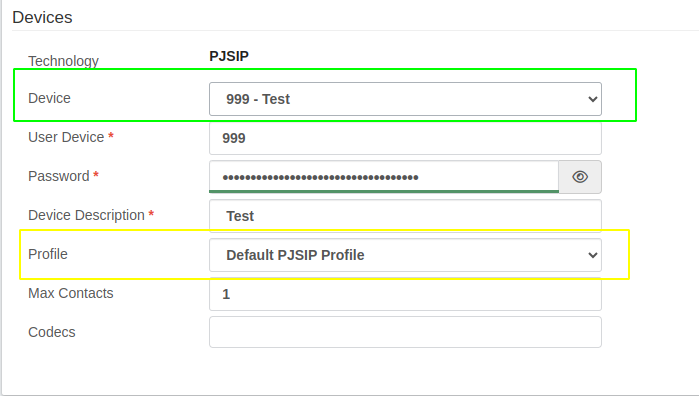
Task: Click the Devices section heading
Action: (x=42, y=17)
